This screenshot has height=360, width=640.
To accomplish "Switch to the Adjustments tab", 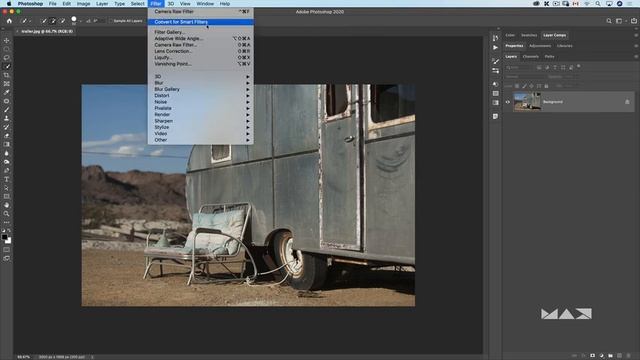I will [x=540, y=46].
